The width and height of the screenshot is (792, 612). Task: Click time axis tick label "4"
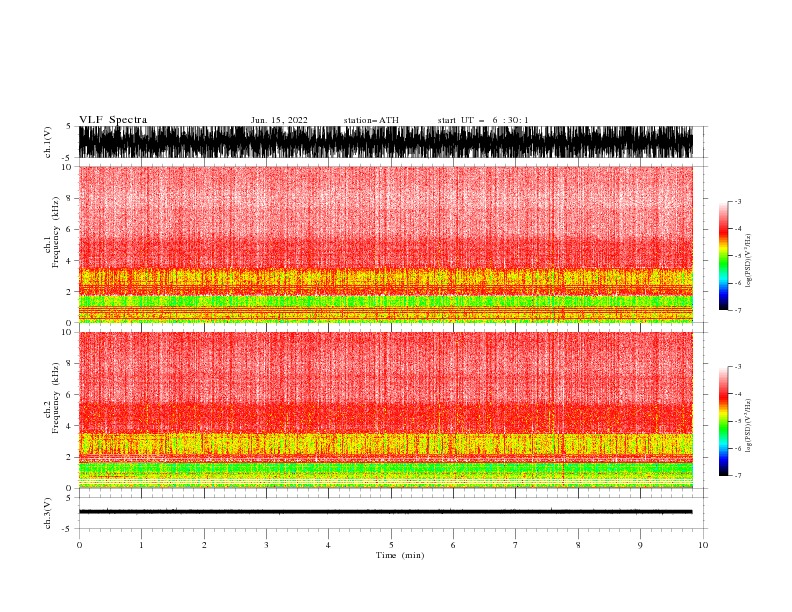pyautogui.click(x=328, y=545)
